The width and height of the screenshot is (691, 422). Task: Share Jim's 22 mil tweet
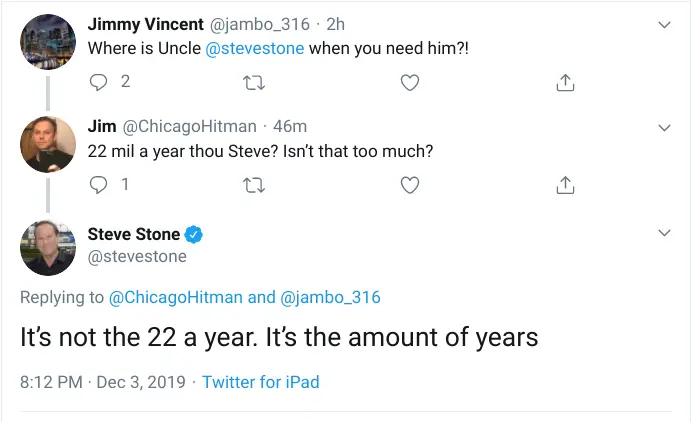point(564,184)
